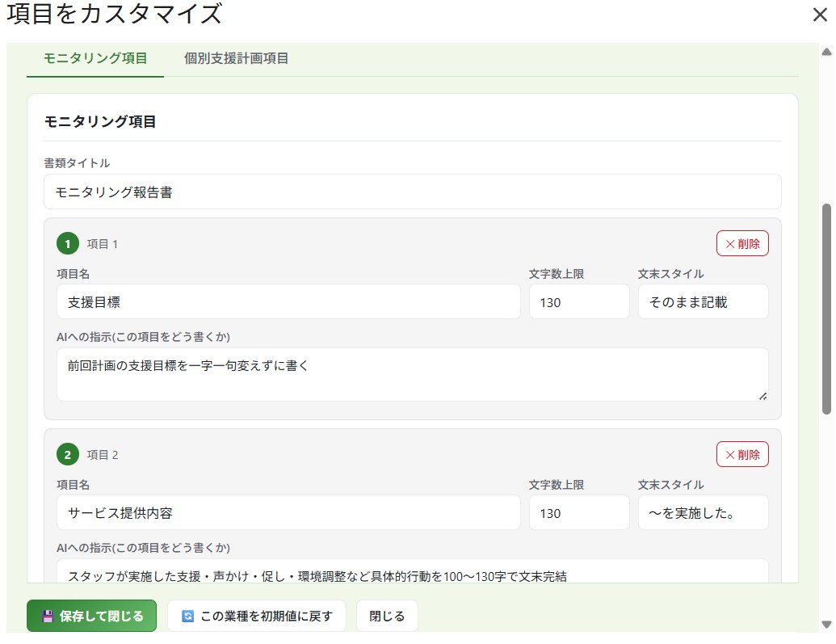Click the モニタリング項目 section heading
This screenshot has height=644, width=836.
coord(100,122)
